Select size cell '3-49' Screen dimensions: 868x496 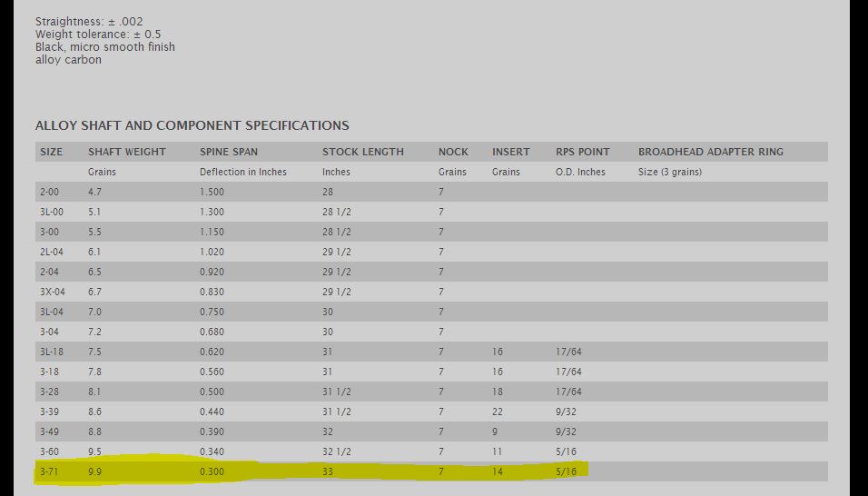(49, 432)
